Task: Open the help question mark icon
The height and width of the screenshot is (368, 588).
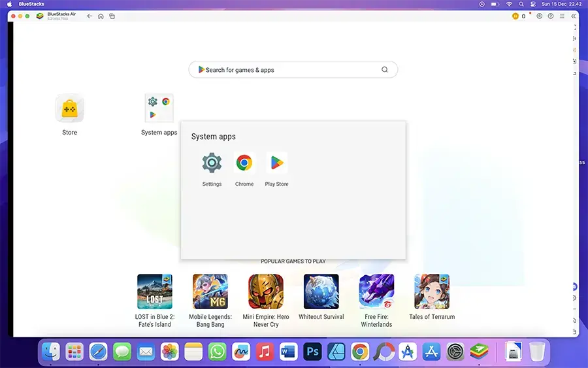Action: coord(551,16)
